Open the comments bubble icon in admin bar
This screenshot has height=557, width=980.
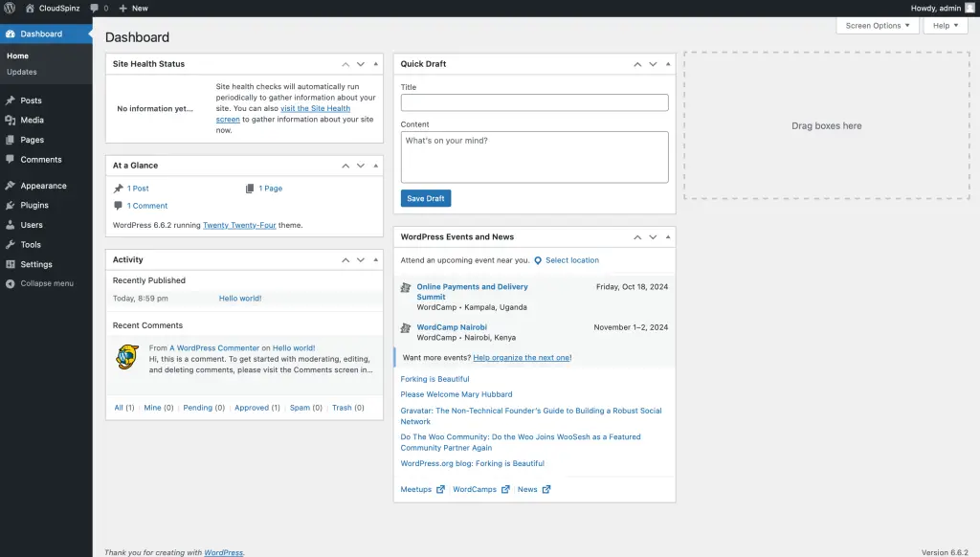[x=95, y=8]
